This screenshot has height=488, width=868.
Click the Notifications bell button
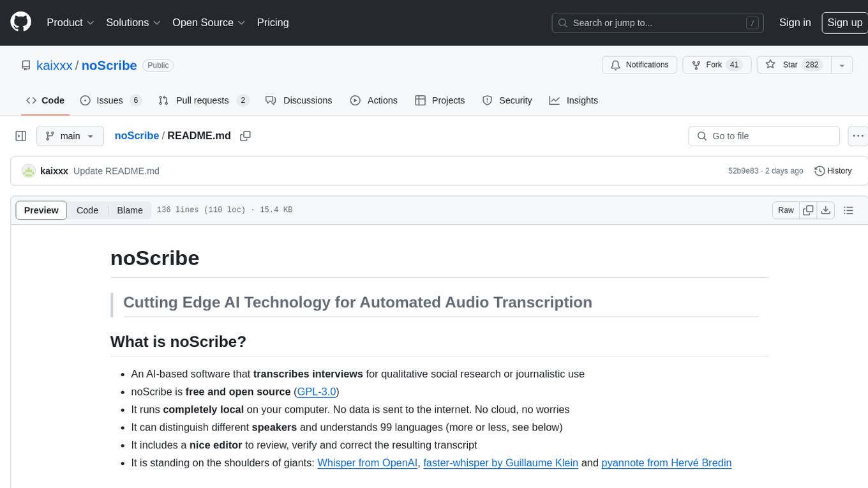pos(640,65)
